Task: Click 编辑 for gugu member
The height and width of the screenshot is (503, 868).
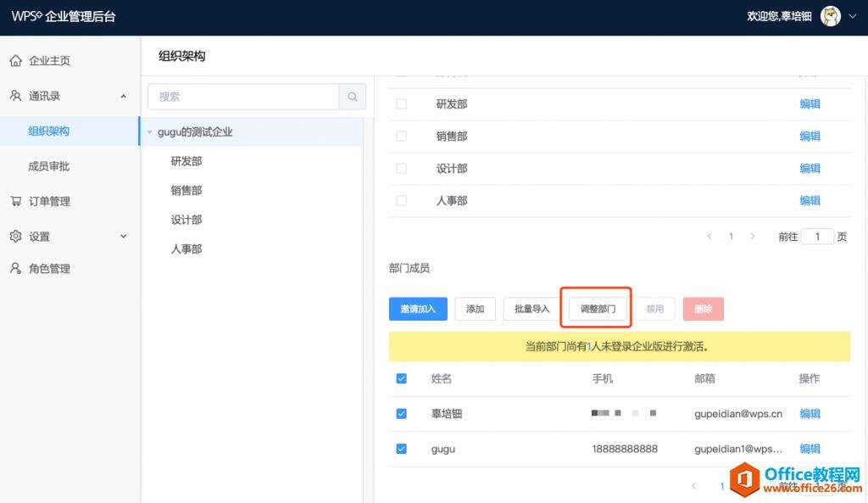Action: coord(810,449)
